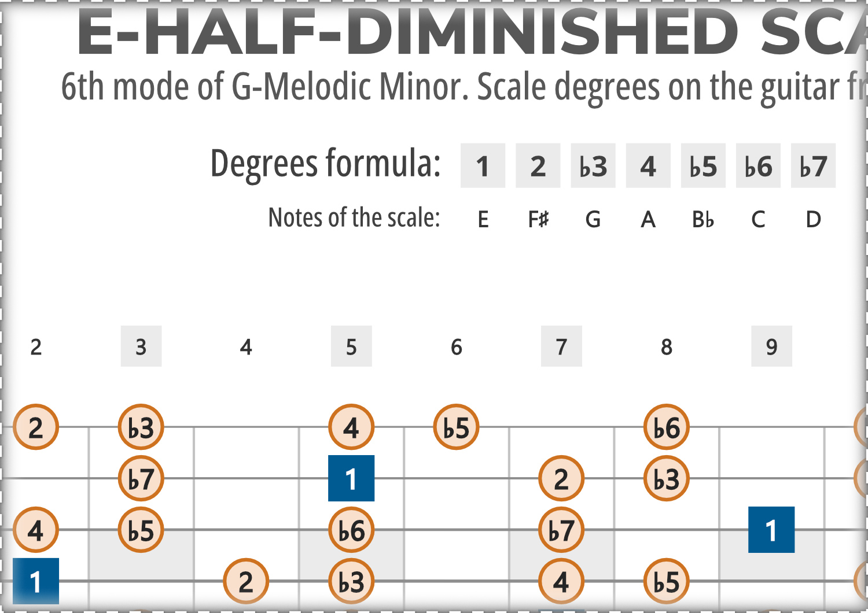This screenshot has width=868, height=613.
Task: Click the b6 marker at fret 8
Action: [x=667, y=427]
